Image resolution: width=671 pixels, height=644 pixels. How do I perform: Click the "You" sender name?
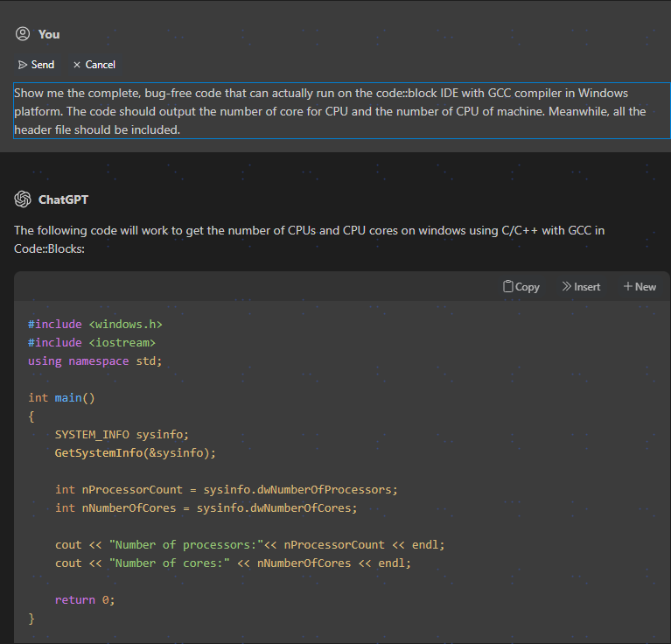pyautogui.click(x=49, y=34)
